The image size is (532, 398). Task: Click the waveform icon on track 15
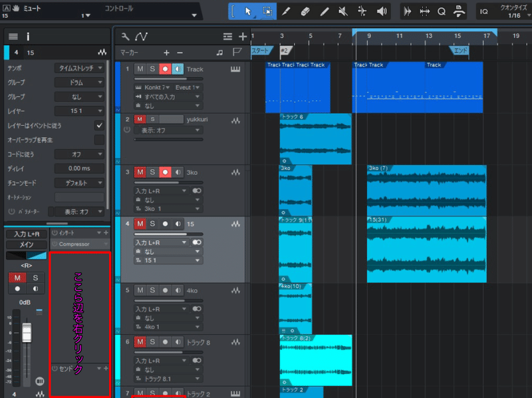click(x=236, y=224)
